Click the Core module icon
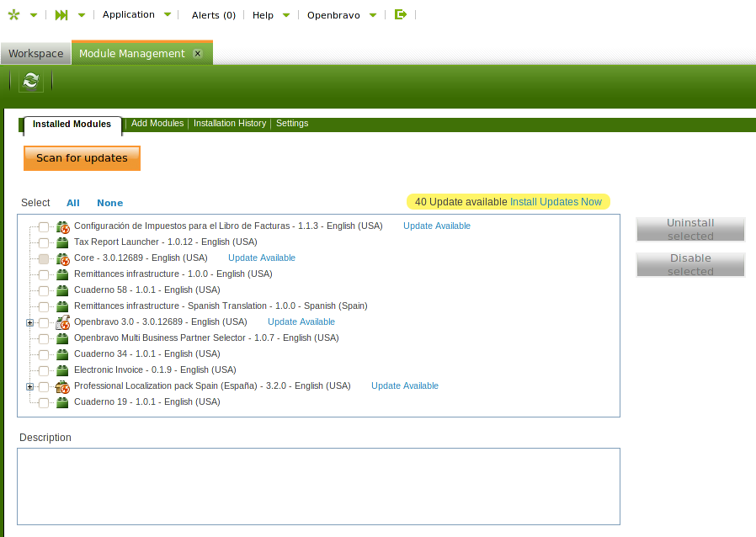Viewport: 756px width, 537px height. point(62,258)
